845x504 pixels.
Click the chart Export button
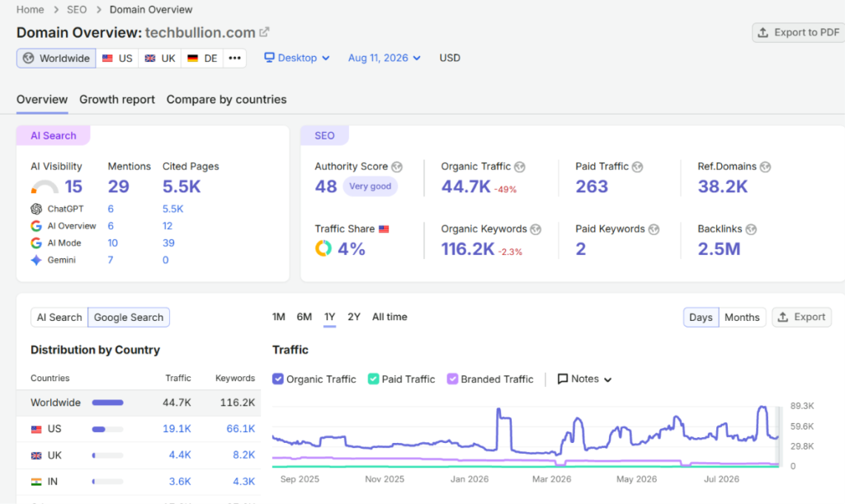point(802,317)
